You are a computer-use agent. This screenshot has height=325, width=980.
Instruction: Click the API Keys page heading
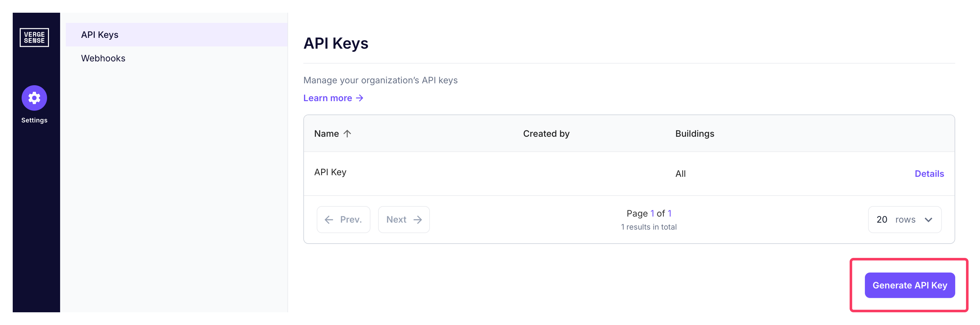coord(335,43)
